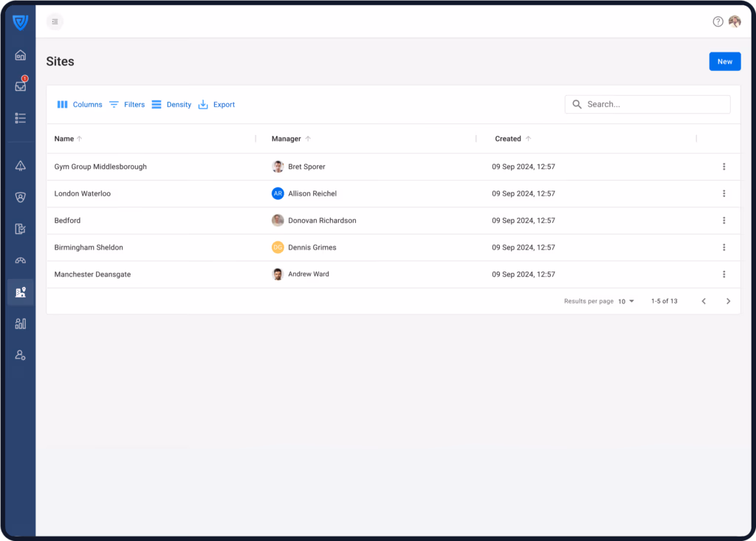Click the sort arrow next to Name
Image resolution: width=756 pixels, height=541 pixels.
coord(80,139)
